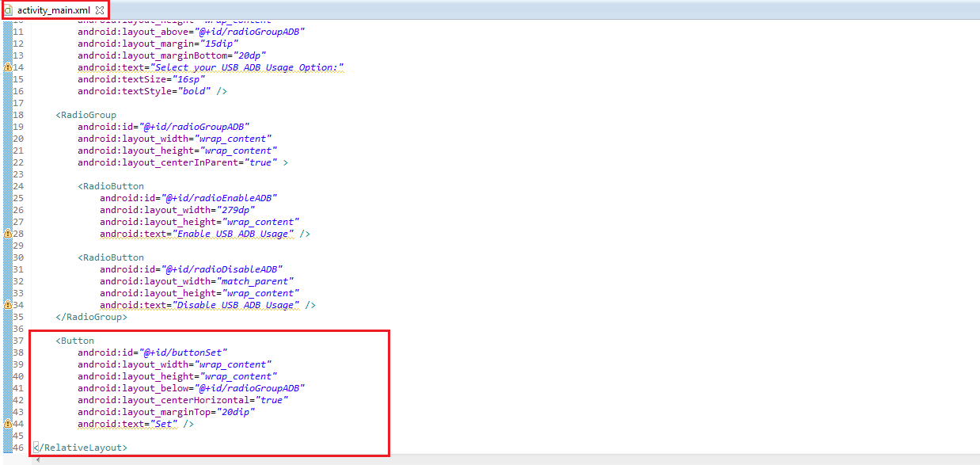Click the closing RadioGroup tag
The width and height of the screenshot is (980, 465).
pyautogui.click(x=91, y=317)
